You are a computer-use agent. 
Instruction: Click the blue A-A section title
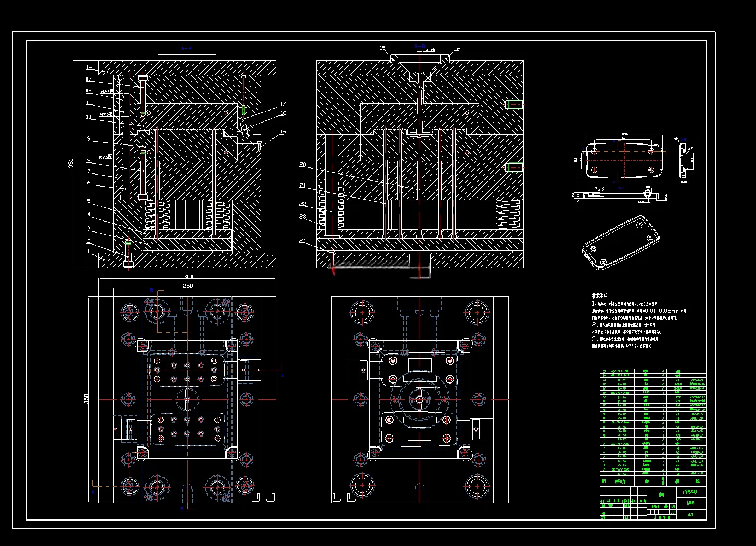click(187, 48)
